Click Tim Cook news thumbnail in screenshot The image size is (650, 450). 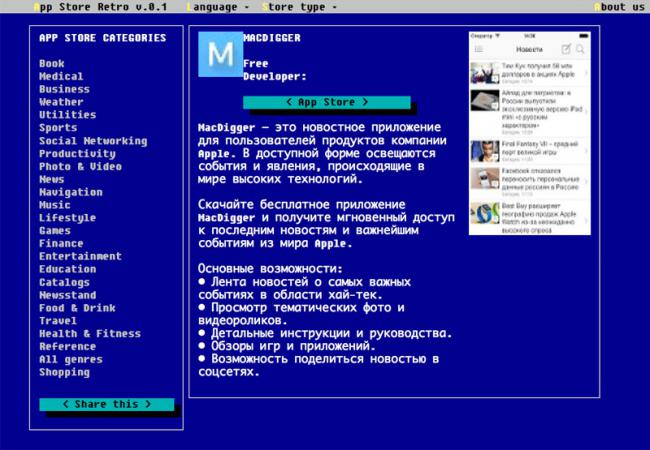click(486, 72)
